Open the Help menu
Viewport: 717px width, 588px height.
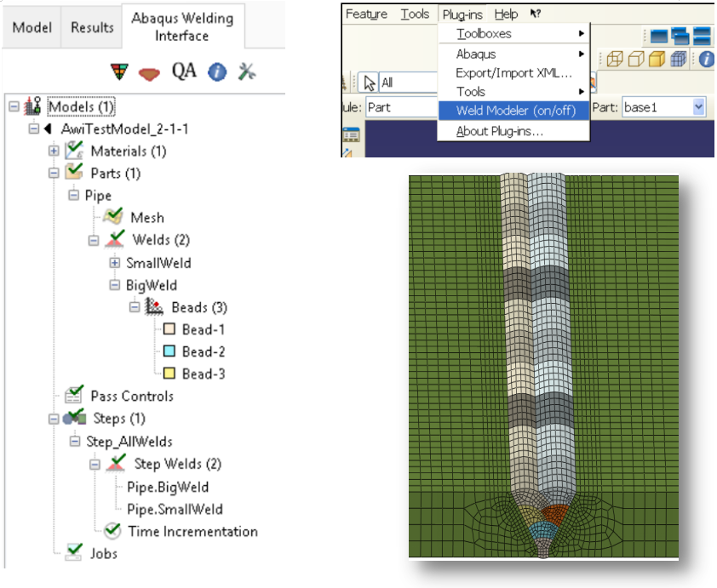[506, 14]
